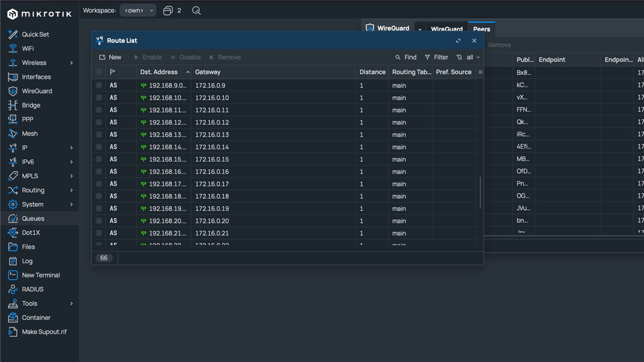Toggle select-all checkbox in Route List header

tap(99, 72)
